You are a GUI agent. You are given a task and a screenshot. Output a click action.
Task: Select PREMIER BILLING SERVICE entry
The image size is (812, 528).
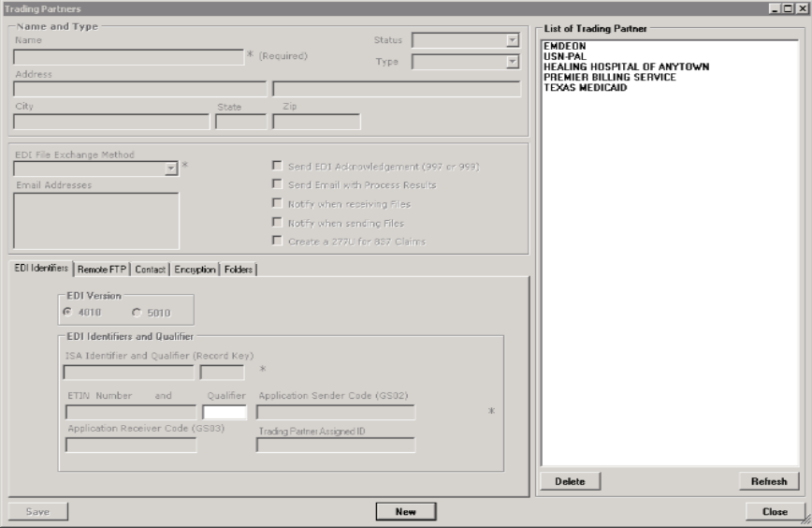click(x=609, y=78)
